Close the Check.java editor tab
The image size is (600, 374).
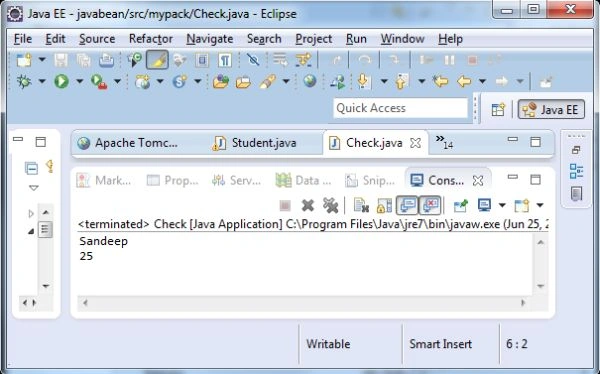(x=415, y=143)
